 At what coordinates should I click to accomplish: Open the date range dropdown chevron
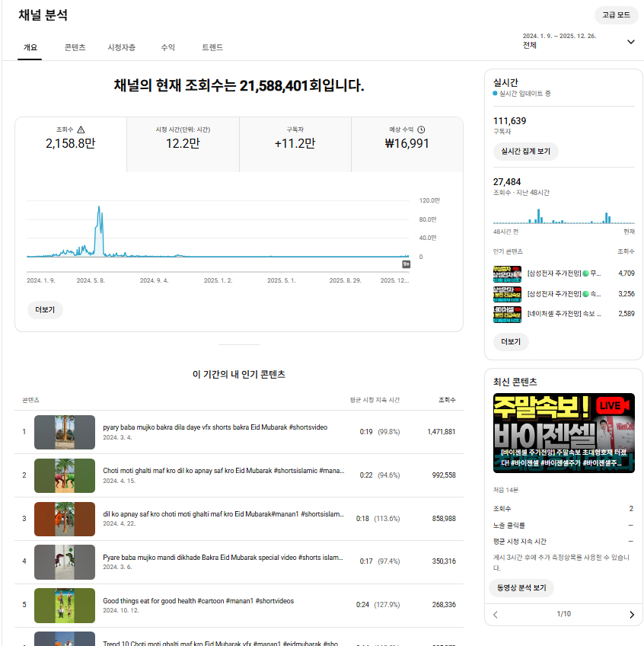click(x=630, y=42)
